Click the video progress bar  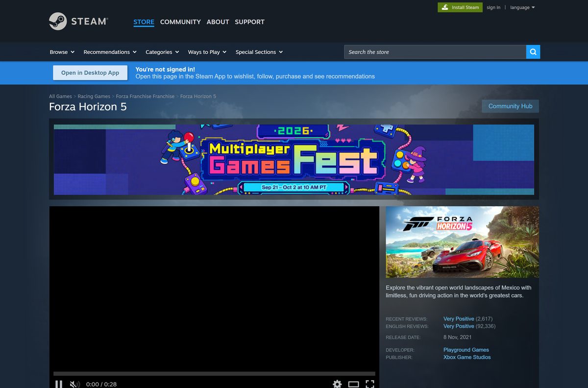point(214,374)
